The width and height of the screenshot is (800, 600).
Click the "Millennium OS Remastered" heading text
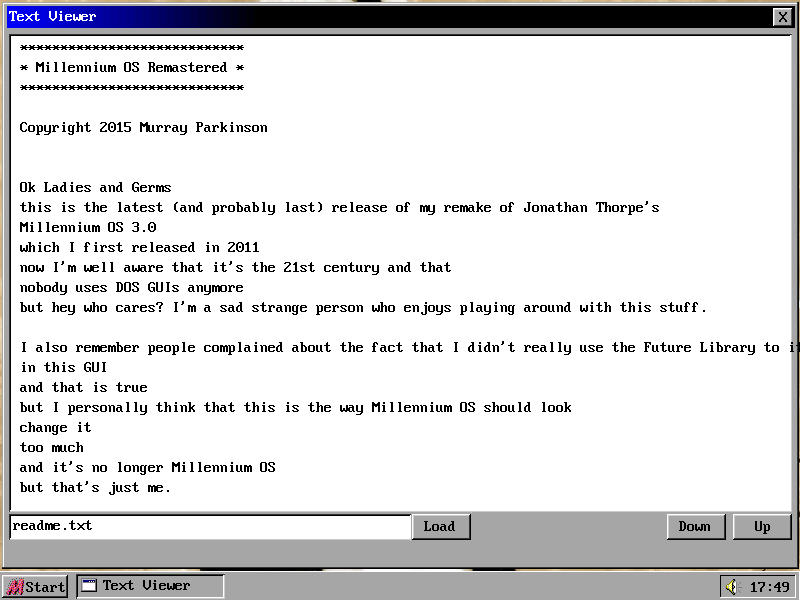(x=131, y=68)
